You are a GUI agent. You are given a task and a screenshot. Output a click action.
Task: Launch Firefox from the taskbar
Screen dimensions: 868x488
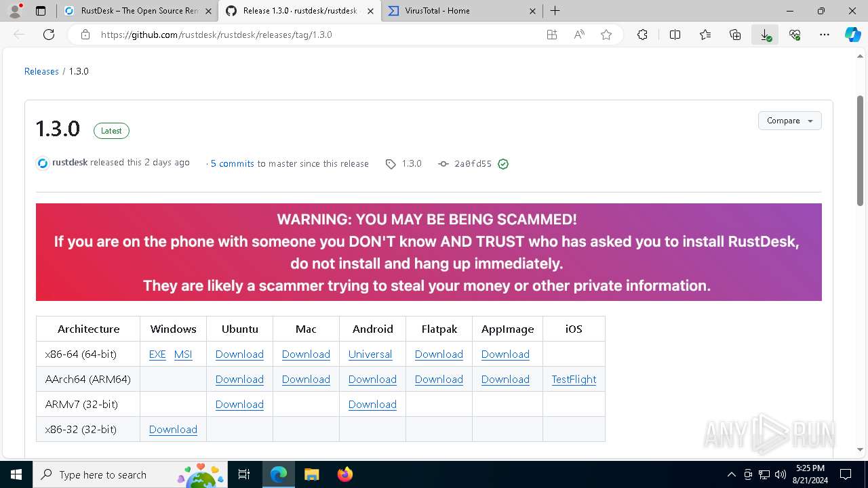(x=344, y=474)
